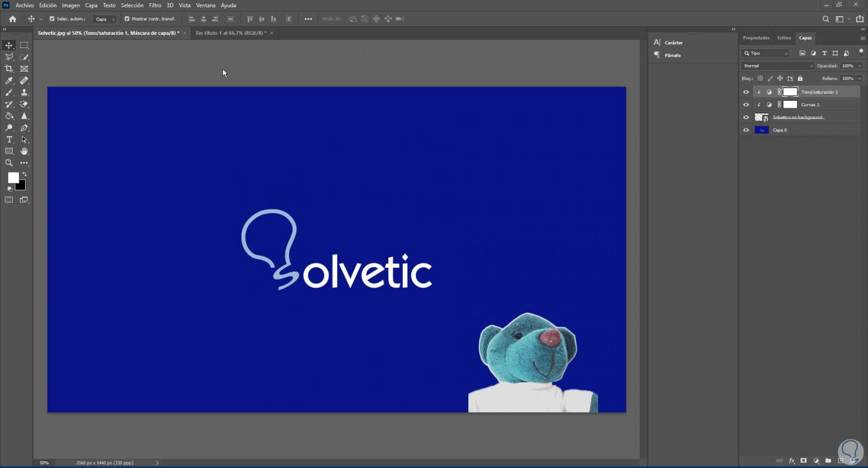Open the Normal blend mode dropdown
Screen dimensions: 868x468
pos(778,66)
